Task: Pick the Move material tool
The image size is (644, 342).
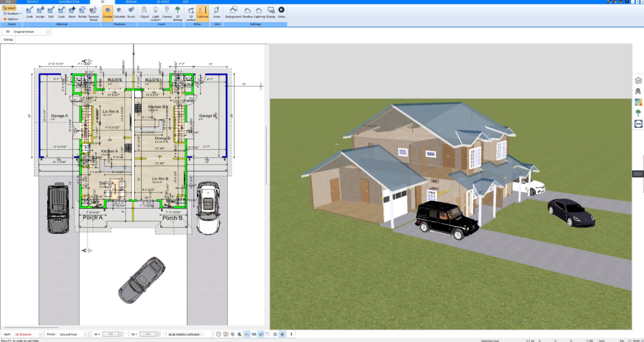Action: 72,13
